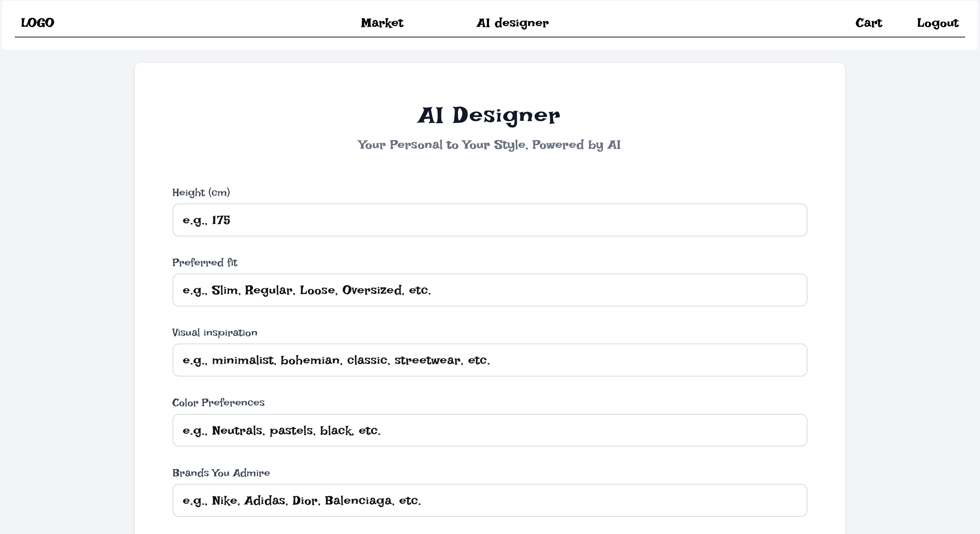Focus the Height (cm) input field

click(x=490, y=220)
